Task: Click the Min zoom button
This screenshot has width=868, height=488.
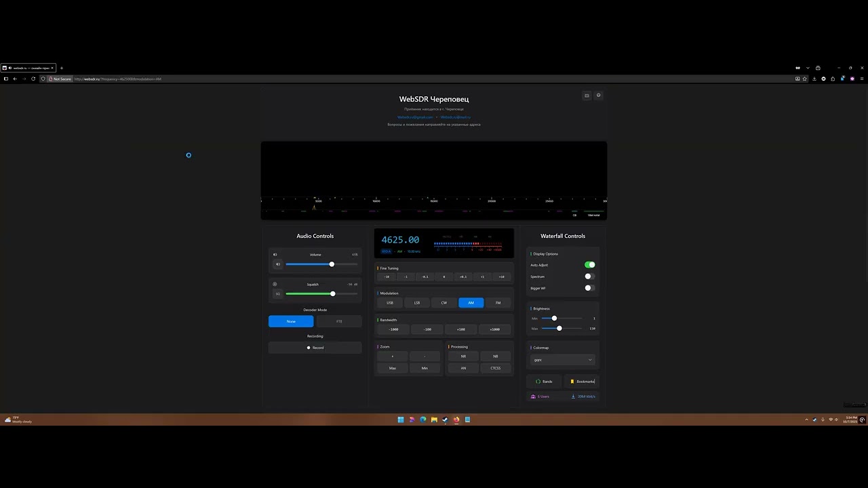Action: [425, 368]
